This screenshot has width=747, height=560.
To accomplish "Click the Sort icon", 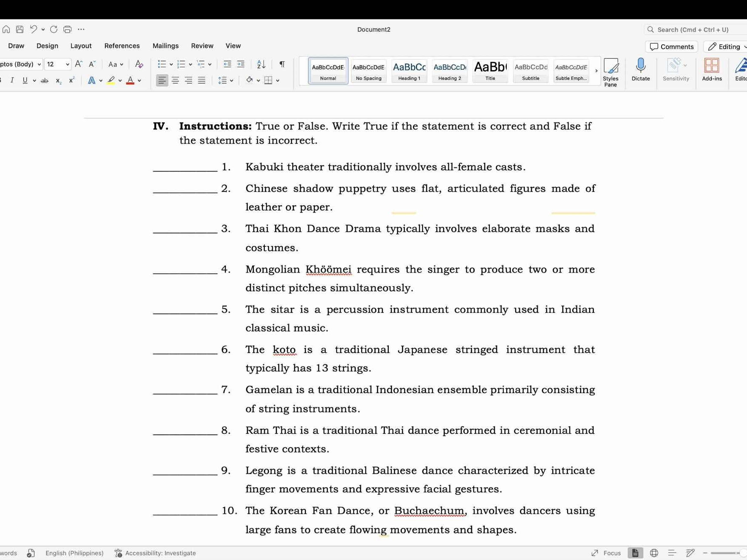I will point(260,64).
